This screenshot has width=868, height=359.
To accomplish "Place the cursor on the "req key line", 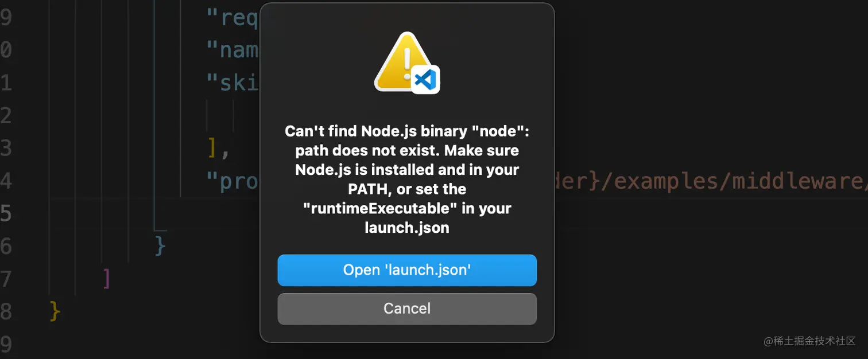I will click(x=233, y=18).
